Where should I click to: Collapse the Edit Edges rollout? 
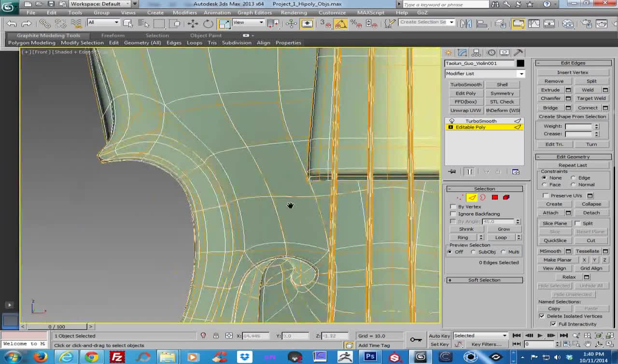point(573,63)
